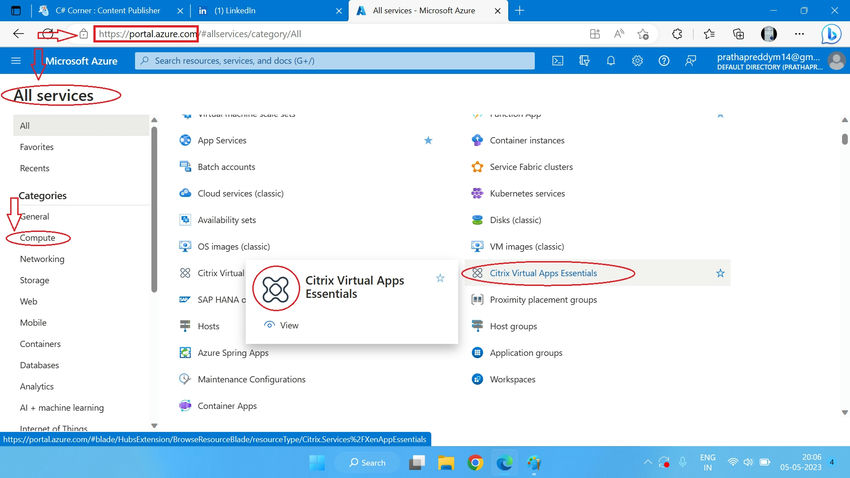Open the VM images (classic) link
The height and width of the screenshot is (478, 850).
pos(527,247)
